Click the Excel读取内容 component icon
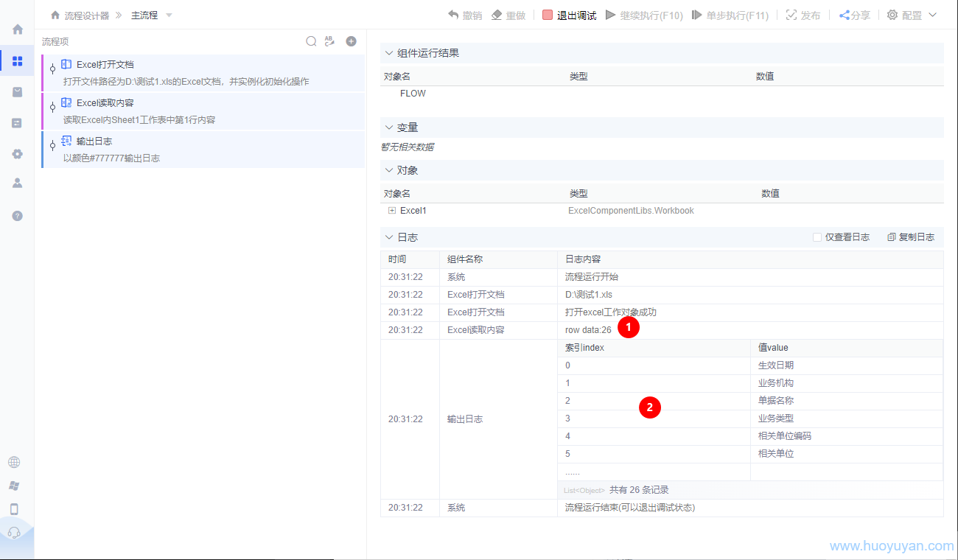The height and width of the screenshot is (560, 958). tap(66, 102)
